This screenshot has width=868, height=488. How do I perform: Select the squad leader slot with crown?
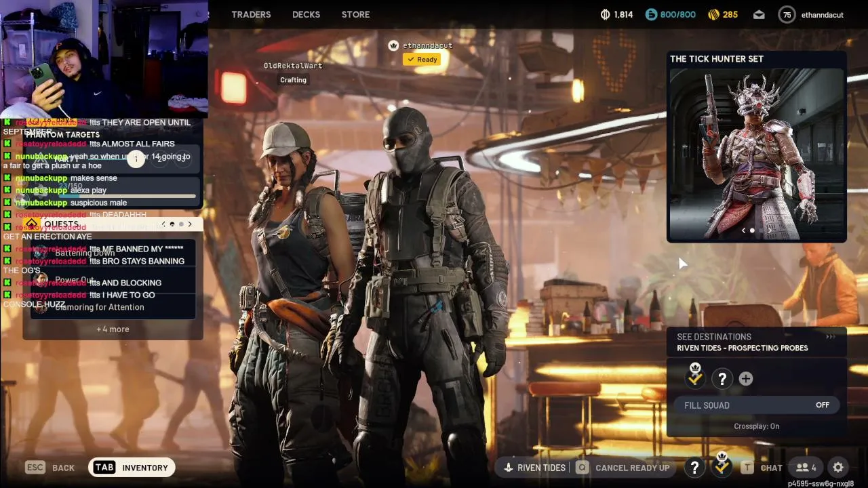click(695, 377)
